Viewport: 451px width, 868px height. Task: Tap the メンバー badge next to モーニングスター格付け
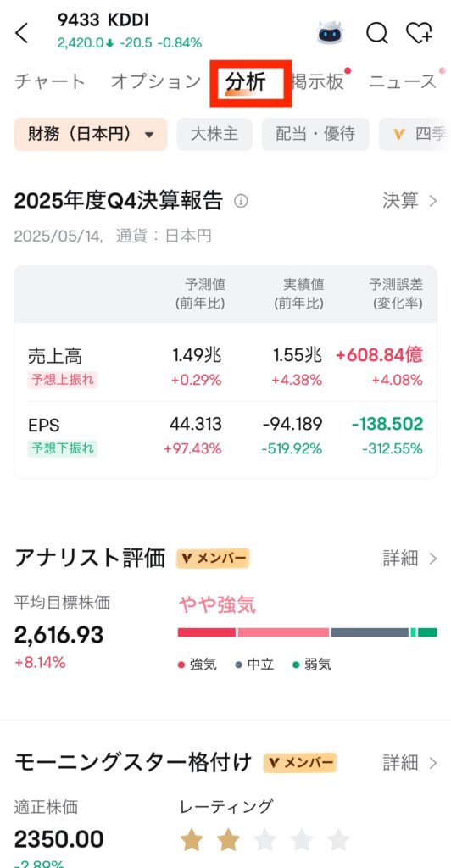pyautogui.click(x=300, y=764)
